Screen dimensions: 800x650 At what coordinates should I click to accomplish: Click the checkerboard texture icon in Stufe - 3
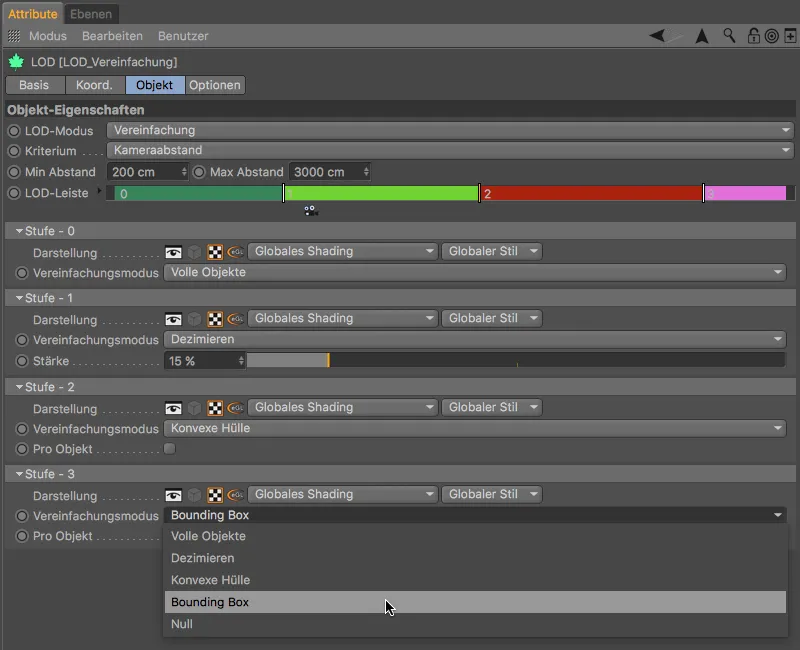pyautogui.click(x=215, y=495)
